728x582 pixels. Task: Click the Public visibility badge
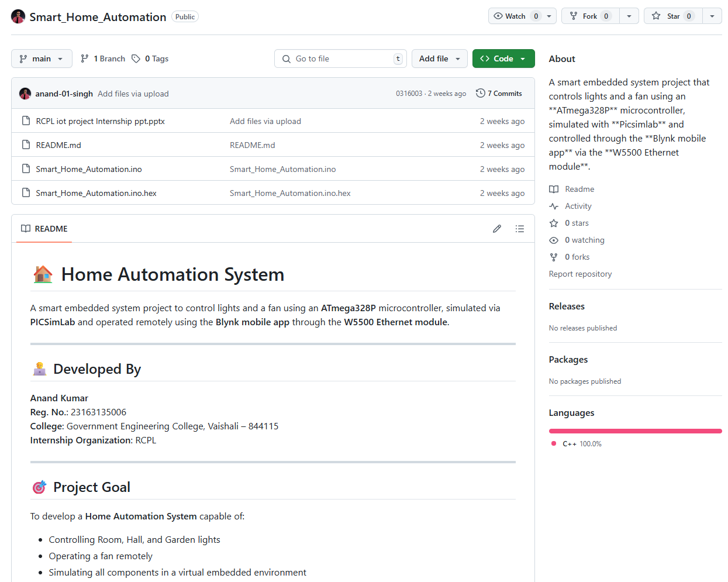[x=185, y=17]
